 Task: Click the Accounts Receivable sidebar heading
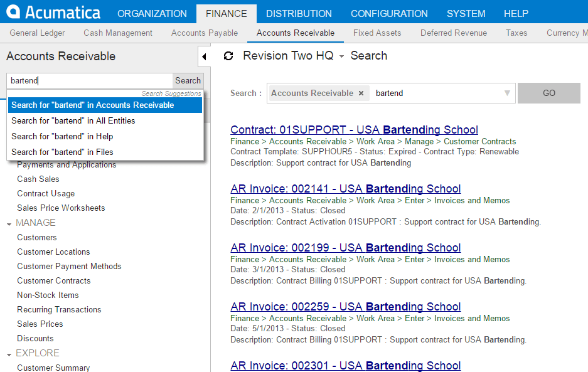pos(61,56)
